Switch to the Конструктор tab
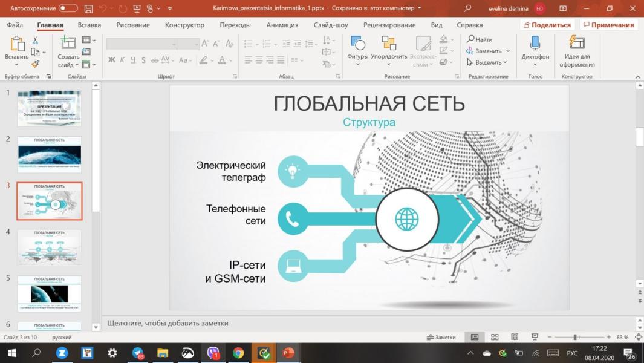644x363 pixels. [x=184, y=25]
